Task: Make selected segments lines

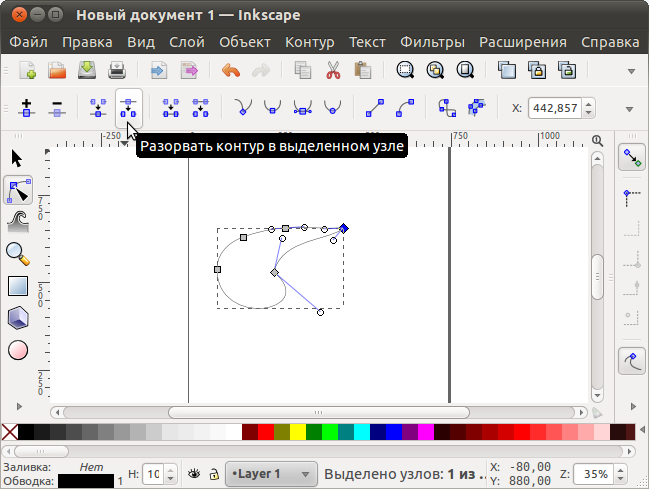Action: coord(375,108)
